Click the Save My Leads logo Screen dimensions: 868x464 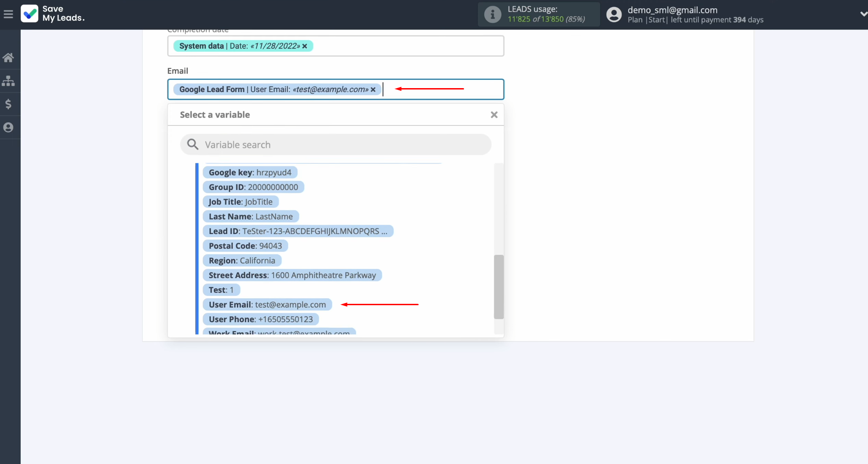point(53,14)
